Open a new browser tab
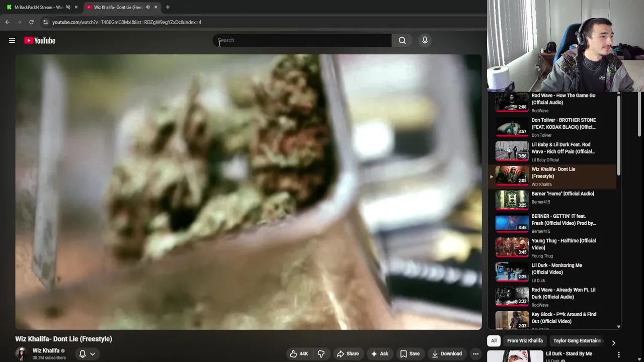644x362 pixels. (x=168, y=7)
